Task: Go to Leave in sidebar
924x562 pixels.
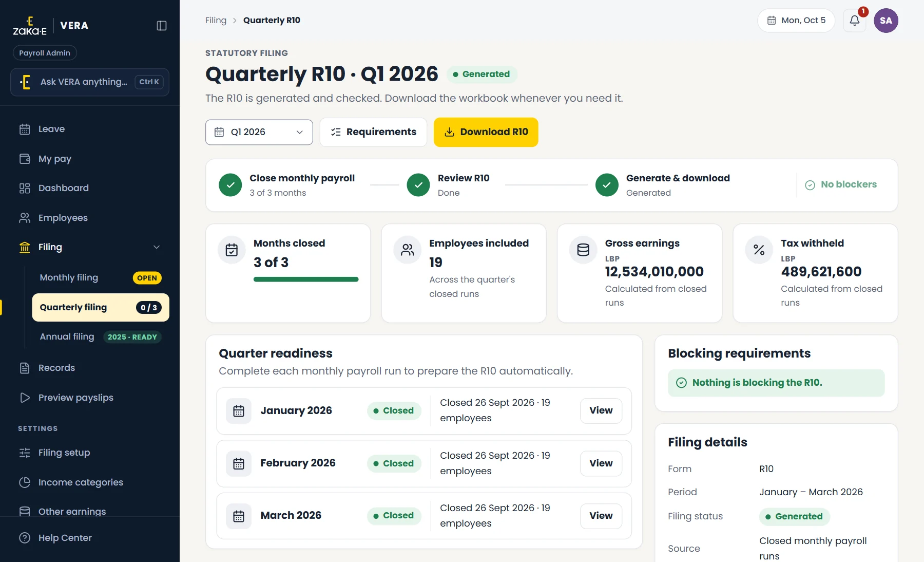Action: tap(90, 129)
